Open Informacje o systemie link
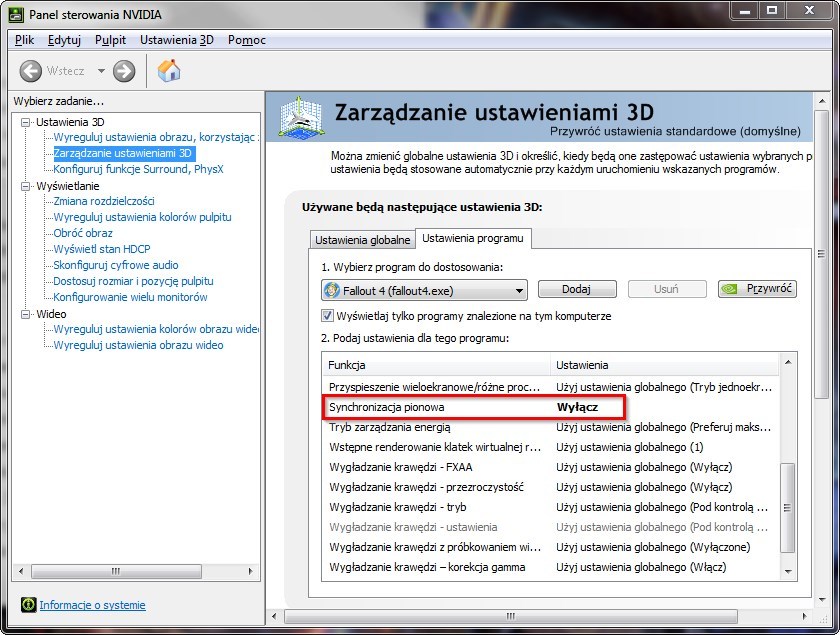The width and height of the screenshot is (840, 635). (92, 604)
